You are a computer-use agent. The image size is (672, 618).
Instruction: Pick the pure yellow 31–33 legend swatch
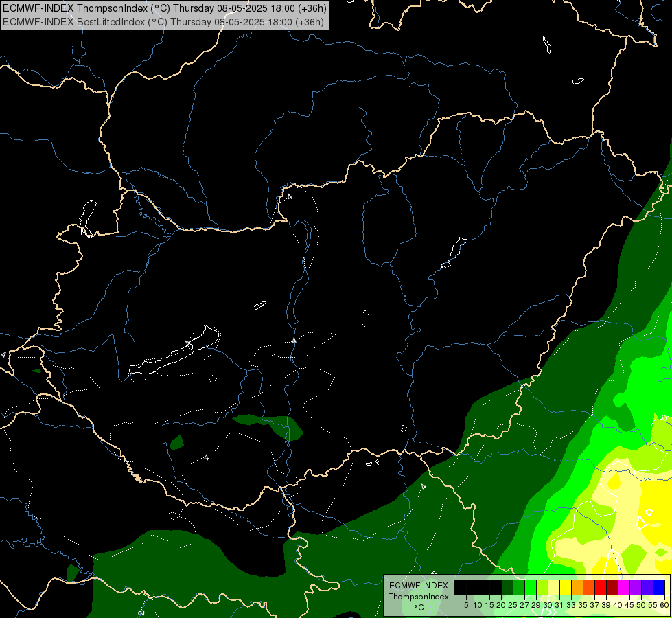click(x=566, y=587)
